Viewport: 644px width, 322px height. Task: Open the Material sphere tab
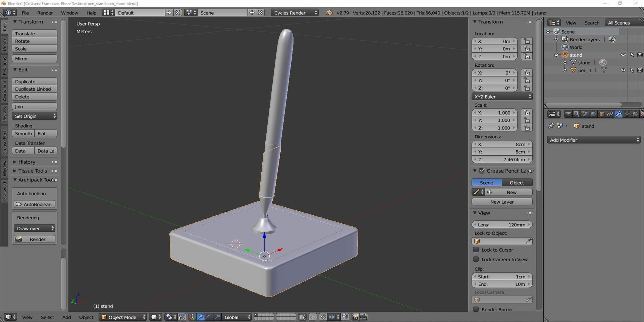635,114
